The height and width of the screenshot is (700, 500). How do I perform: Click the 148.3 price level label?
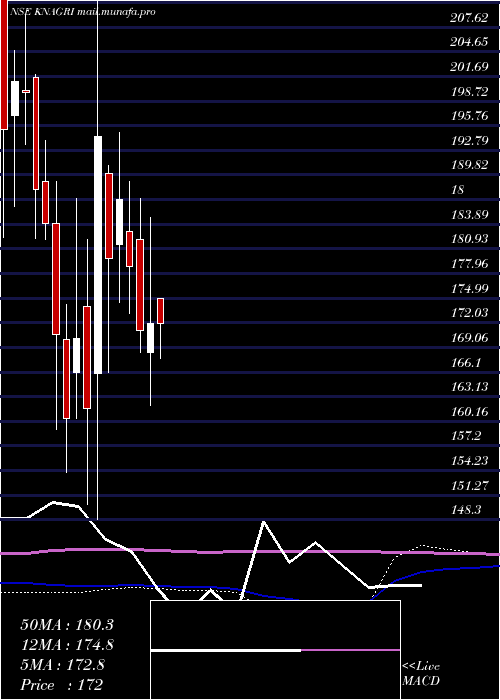tap(467, 509)
